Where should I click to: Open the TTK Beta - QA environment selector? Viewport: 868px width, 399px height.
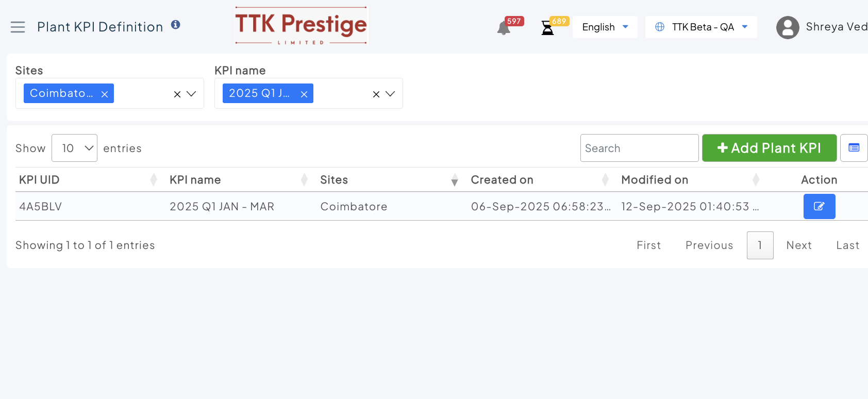tap(701, 27)
